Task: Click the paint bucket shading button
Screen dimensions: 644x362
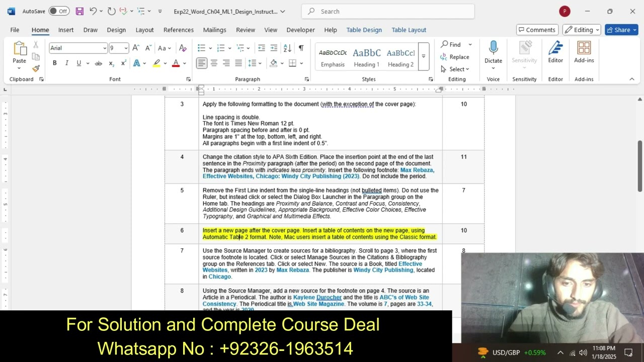Action: [x=273, y=63]
